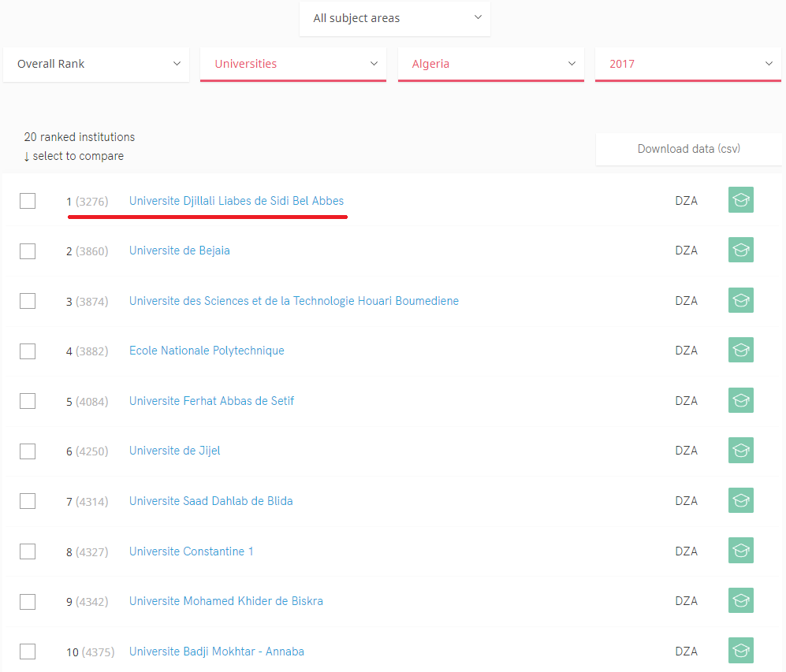Click graduation cap icon for Universite de Bejaia
786x672 pixels.
[x=741, y=250]
